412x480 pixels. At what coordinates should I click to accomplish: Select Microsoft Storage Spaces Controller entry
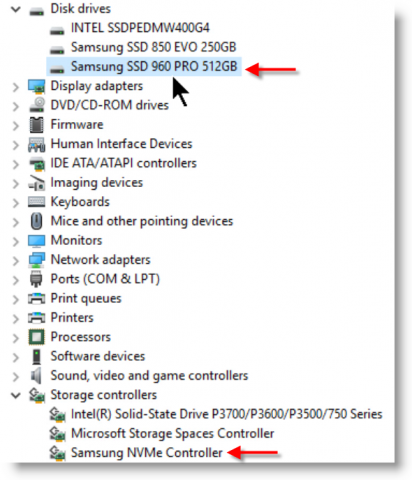172,433
